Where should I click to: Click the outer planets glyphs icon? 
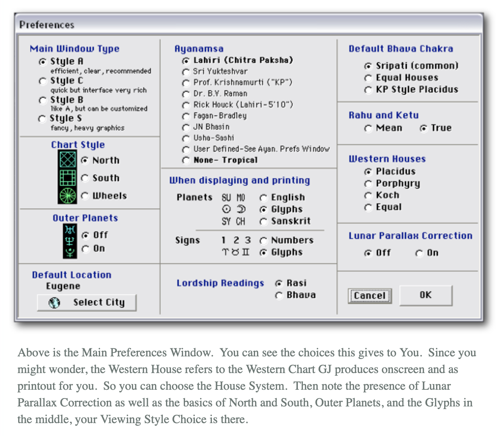(x=70, y=241)
